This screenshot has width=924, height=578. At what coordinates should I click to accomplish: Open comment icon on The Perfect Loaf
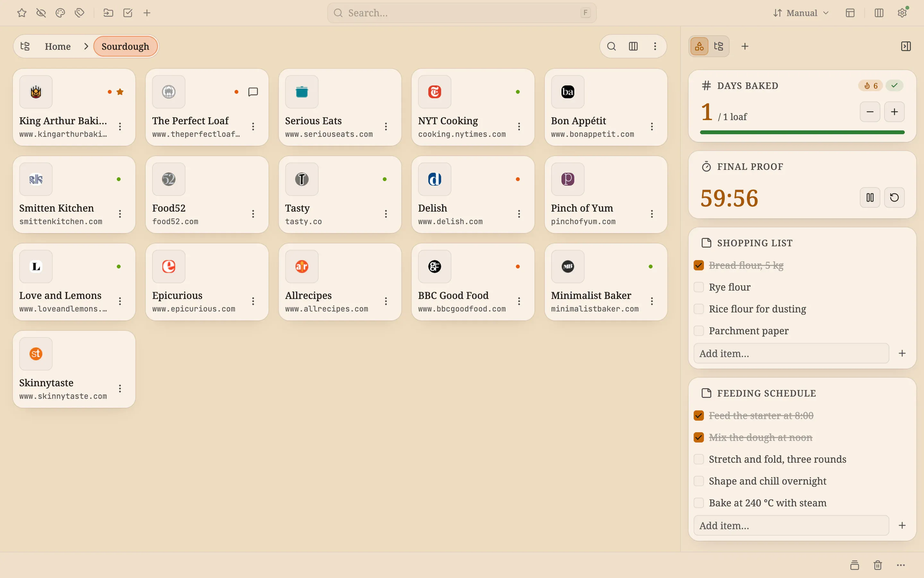coord(253,92)
